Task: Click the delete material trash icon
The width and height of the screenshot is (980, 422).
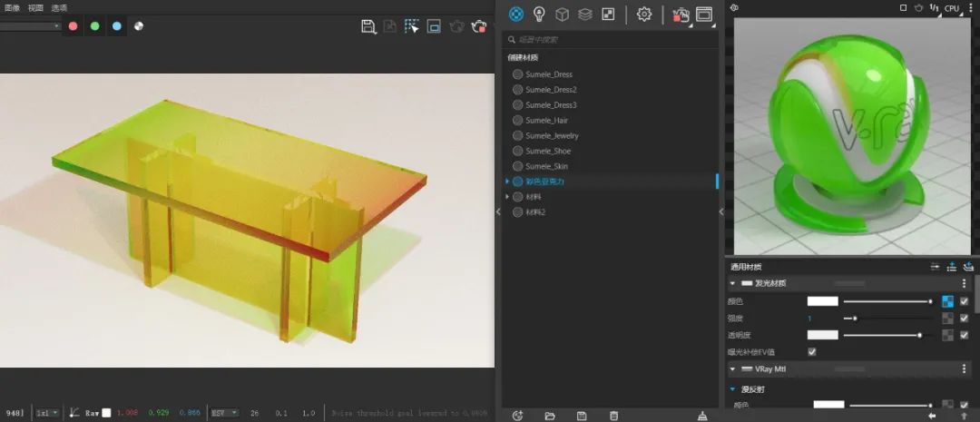Action: [613, 416]
